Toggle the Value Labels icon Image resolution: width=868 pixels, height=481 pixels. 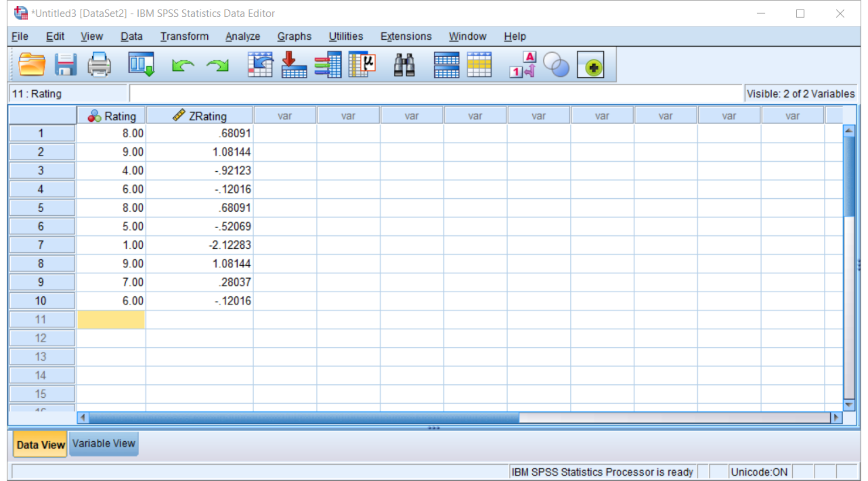522,65
